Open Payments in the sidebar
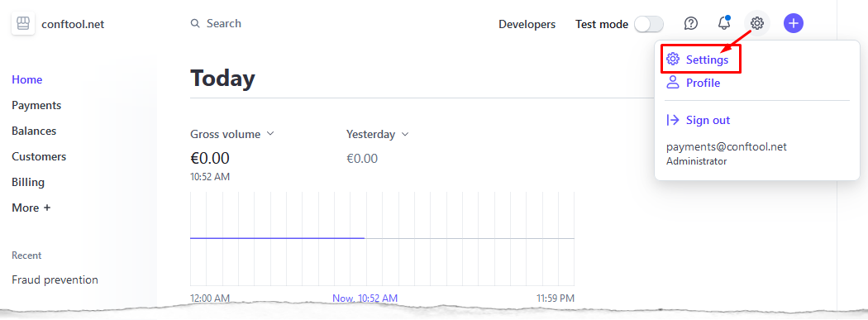Viewport: 868px width, 320px height. click(x=36, y=105)
